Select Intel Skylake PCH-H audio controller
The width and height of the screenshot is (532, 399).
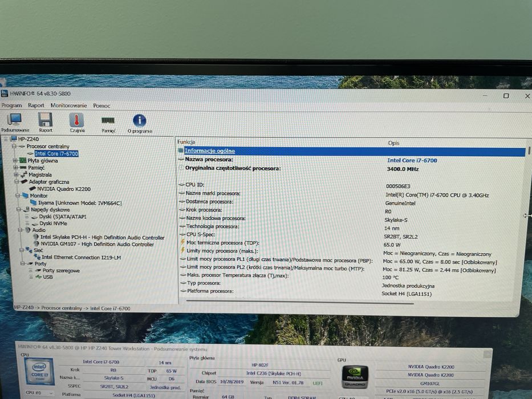pos(103,237)
